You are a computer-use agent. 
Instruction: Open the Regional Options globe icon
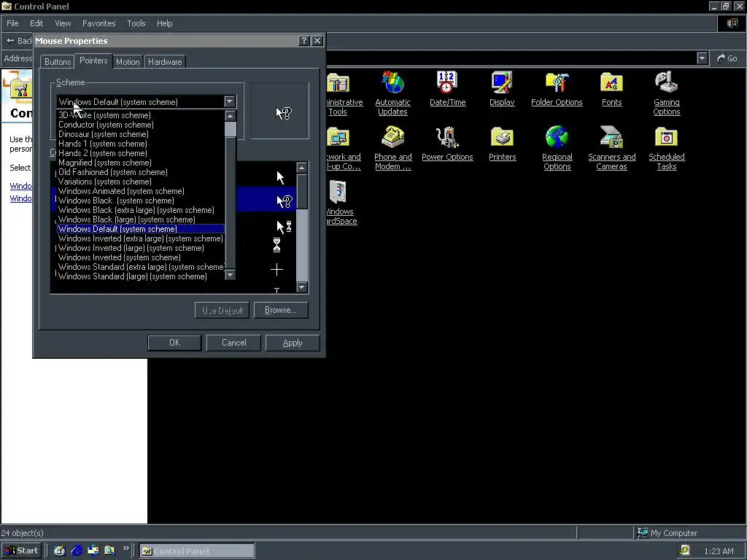[557, 137]
